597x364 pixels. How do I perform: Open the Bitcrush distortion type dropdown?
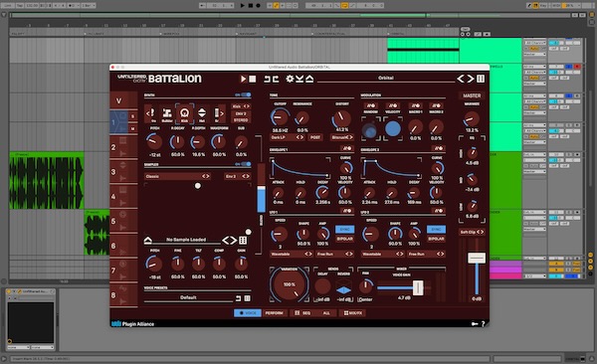tap(342, 137)
